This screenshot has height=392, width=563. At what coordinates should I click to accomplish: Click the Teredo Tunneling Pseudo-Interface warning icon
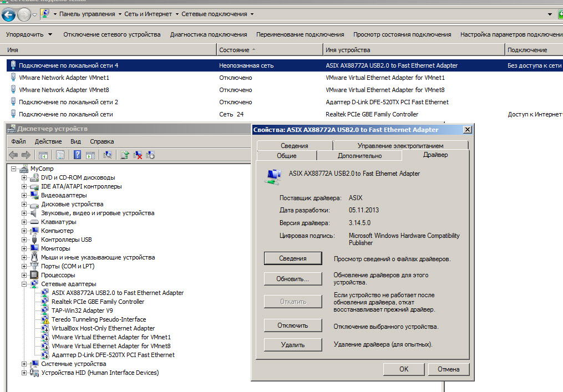pyautogui.click(x=45, y=319)
